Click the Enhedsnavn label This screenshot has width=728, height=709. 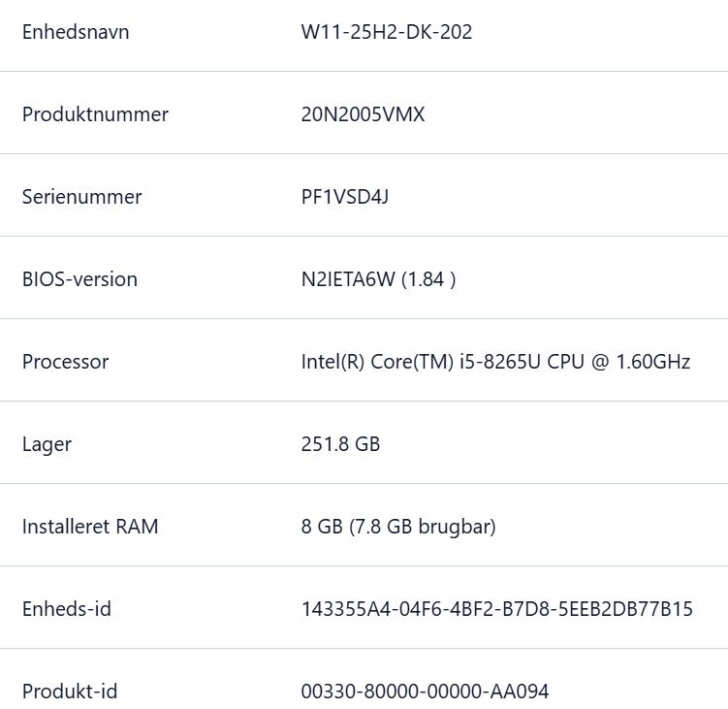point(76,32)
